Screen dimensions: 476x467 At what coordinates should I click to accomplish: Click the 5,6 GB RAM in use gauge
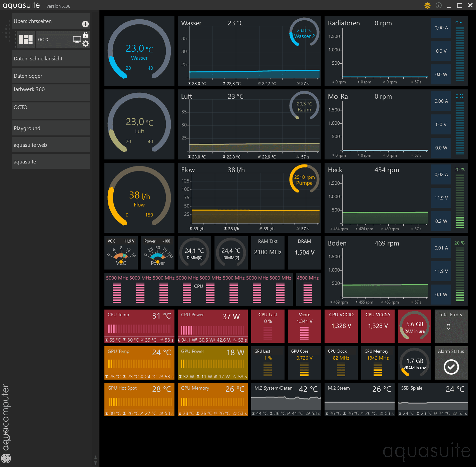(415, 326)
